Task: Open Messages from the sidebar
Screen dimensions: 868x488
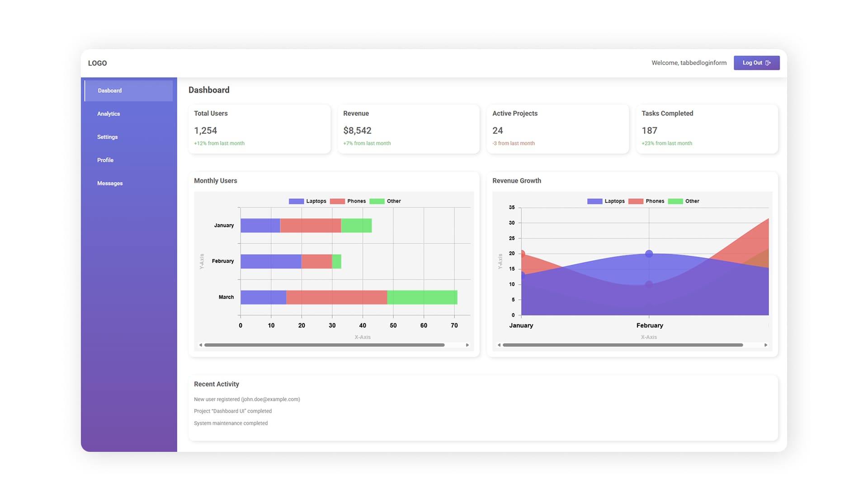Action: pos(110,183)
